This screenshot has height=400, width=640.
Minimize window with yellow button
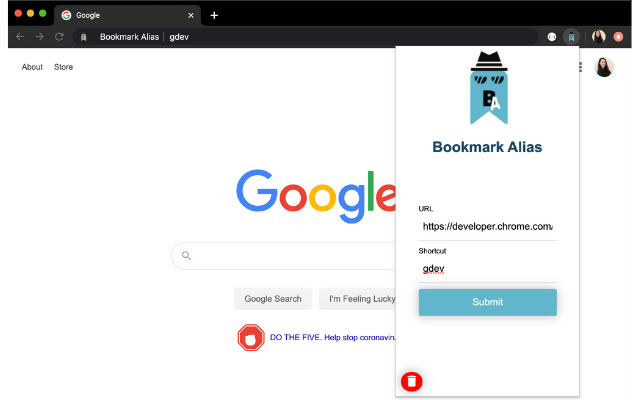pyautogui.click(x=30, y=13)
